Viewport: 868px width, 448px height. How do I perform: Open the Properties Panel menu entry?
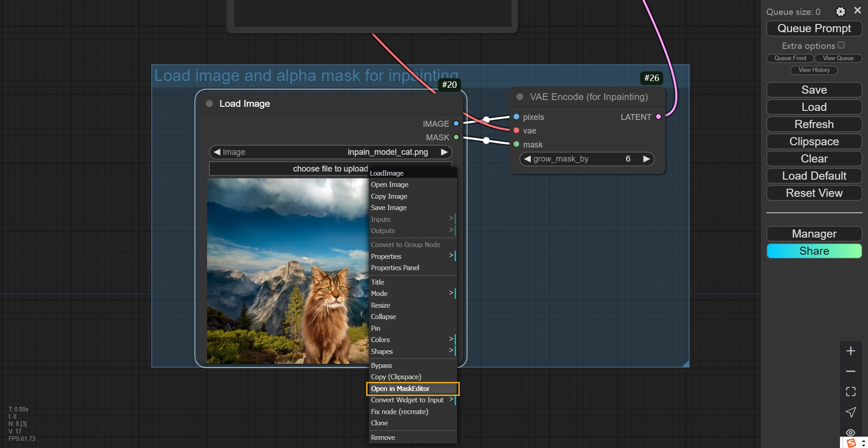click(413, 268)
